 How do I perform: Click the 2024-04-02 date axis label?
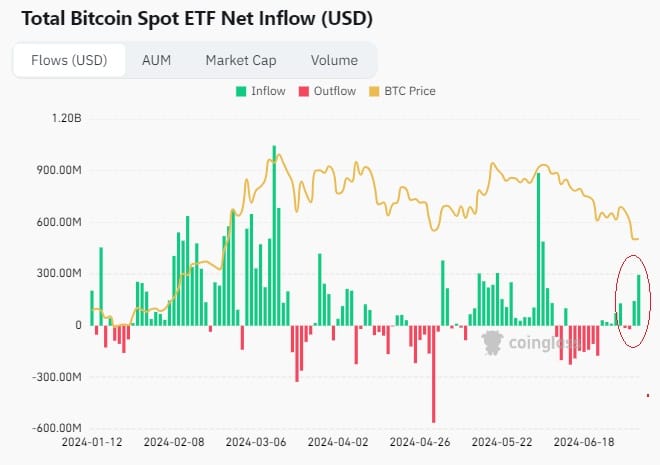coord(338,442)
